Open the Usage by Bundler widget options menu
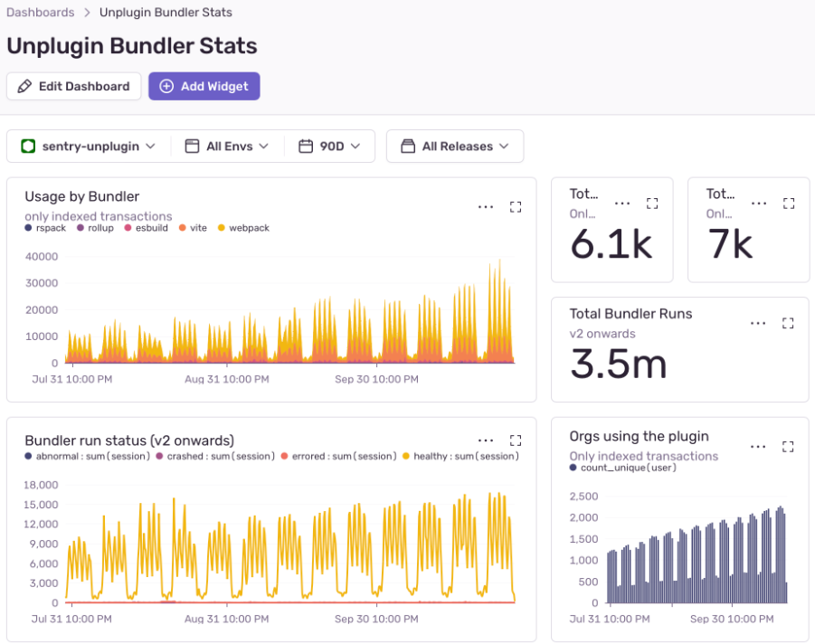Viewport: 815px width, 644px height. click(486, 206)
